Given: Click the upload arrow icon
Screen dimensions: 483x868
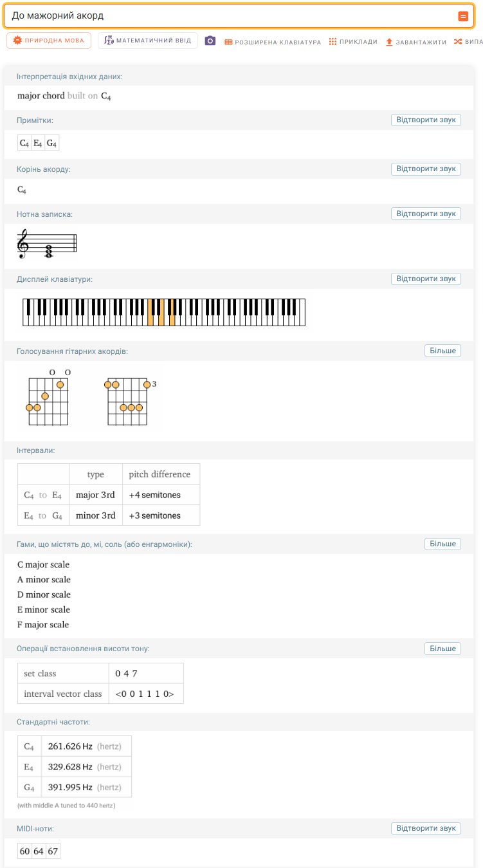Looking at the screenshot, I should click(x=389, y=42).
